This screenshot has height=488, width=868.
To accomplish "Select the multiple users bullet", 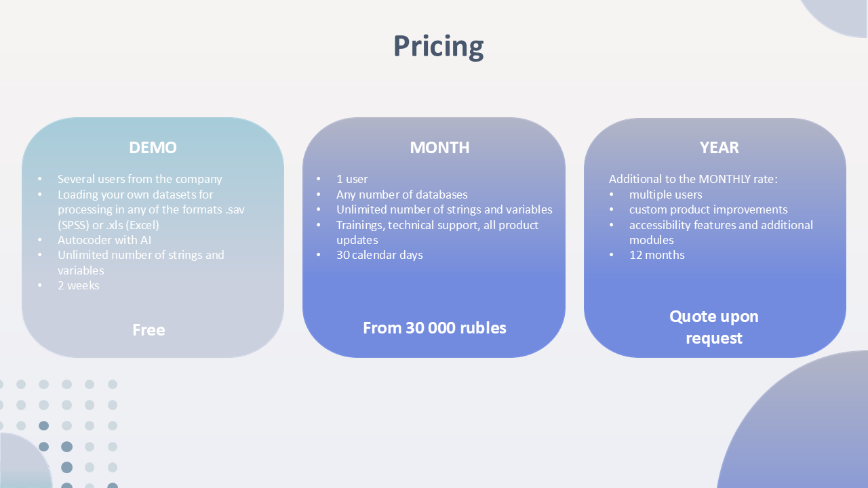I will coord(666,195).
